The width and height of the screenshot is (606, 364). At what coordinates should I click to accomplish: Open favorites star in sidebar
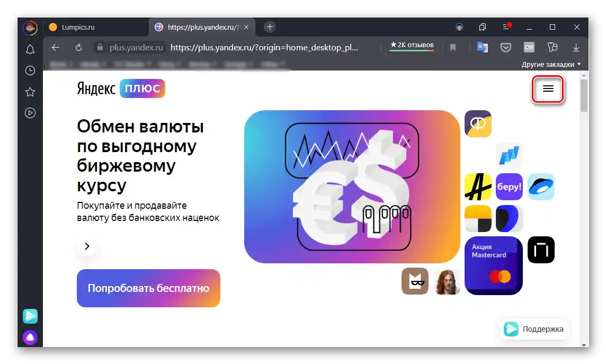click(x=30, y=92)
